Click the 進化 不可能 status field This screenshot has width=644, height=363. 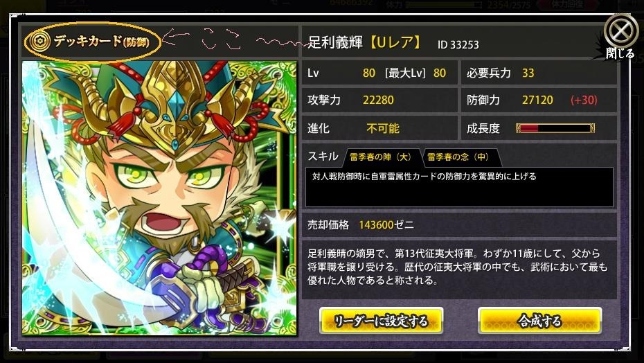pyautogui.click(x=379, y=128)
